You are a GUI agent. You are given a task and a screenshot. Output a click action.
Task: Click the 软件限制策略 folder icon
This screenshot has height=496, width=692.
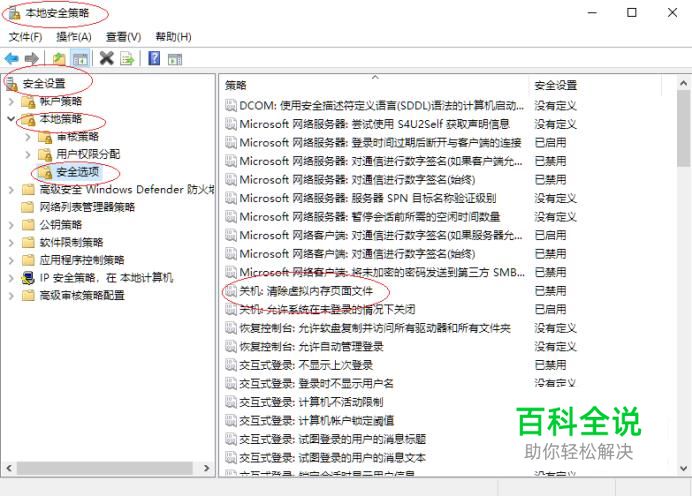point(28,243)
